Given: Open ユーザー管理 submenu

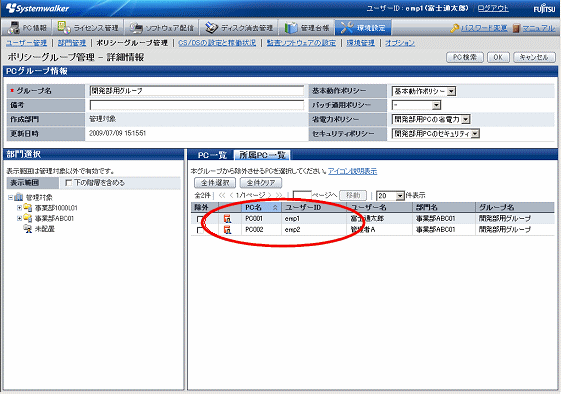Looking at the screenshot, I should tap(26, 43).
